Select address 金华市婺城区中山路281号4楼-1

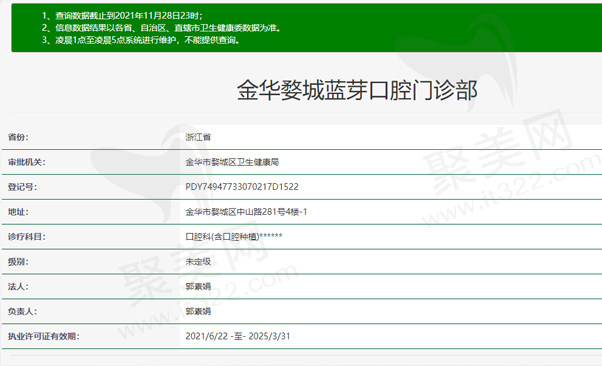tap(246, 212)
